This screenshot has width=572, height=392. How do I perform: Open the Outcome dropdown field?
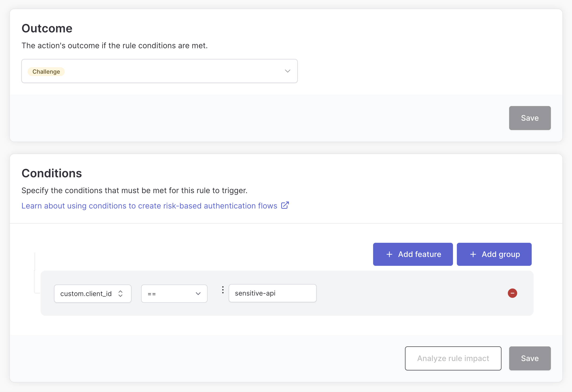coord(160,71)
